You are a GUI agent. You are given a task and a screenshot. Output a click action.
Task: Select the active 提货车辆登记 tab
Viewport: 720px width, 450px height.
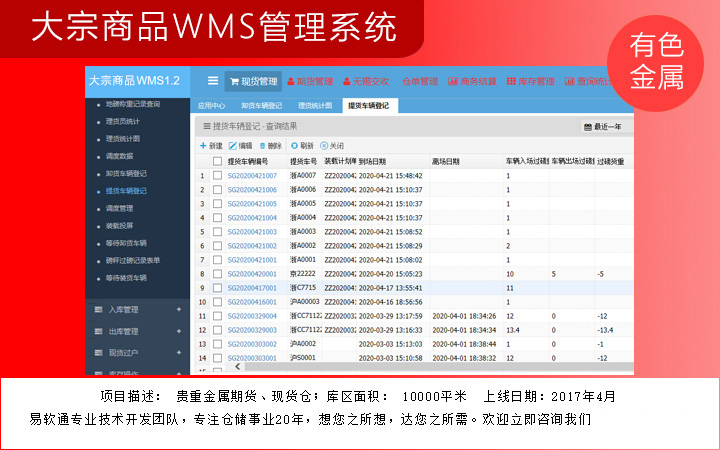[369, 106]
